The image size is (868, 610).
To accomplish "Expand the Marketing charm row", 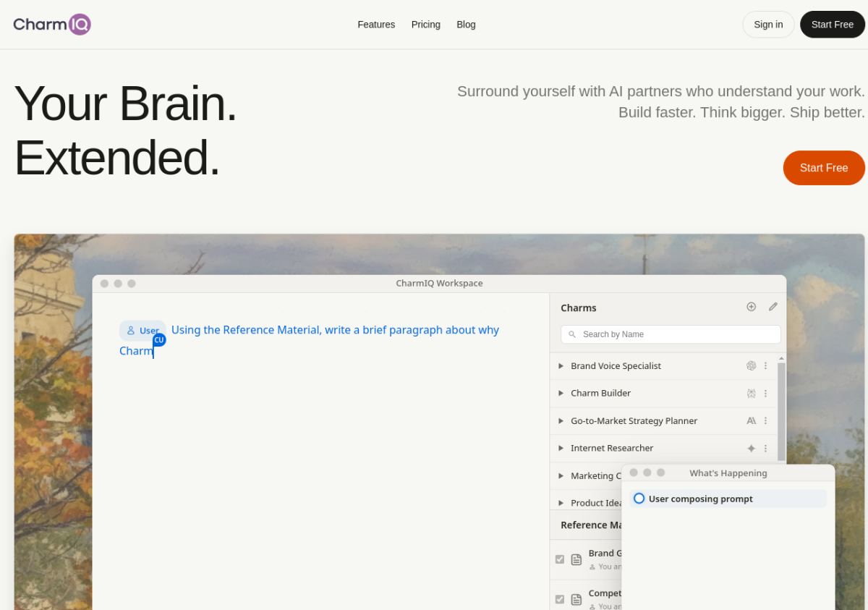I will [561, 476].
